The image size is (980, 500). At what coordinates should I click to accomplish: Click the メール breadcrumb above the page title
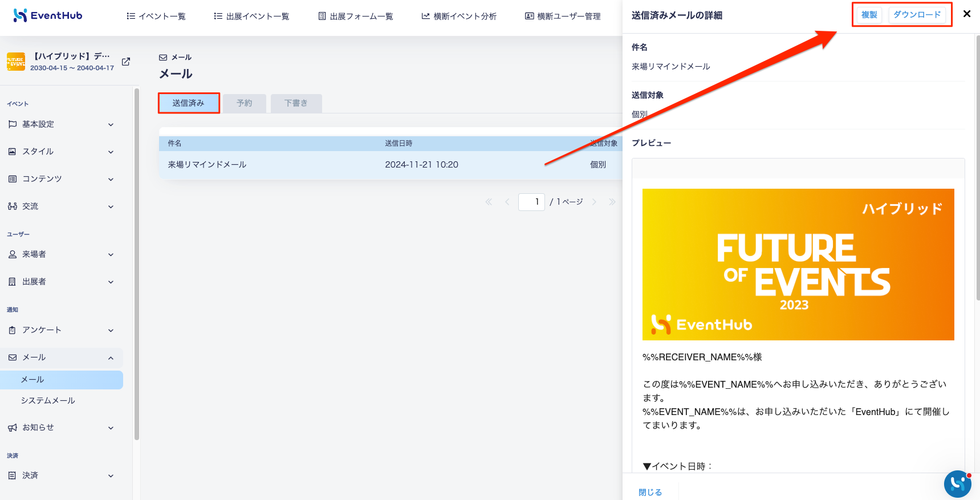(176, 58)
